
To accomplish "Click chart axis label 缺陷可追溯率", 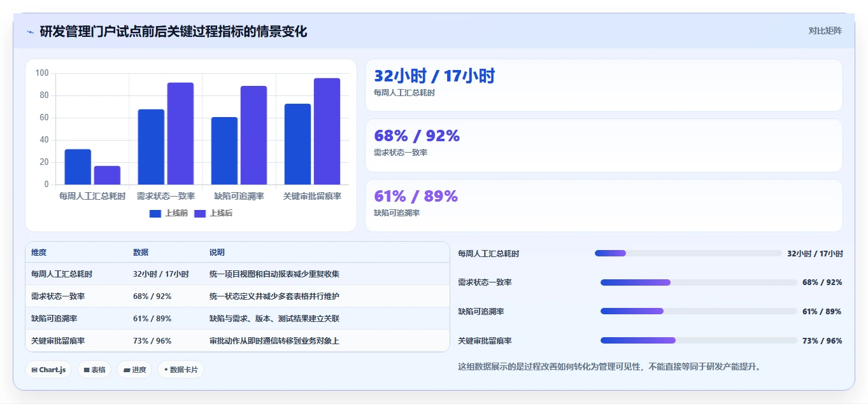I will coord(239,197).
